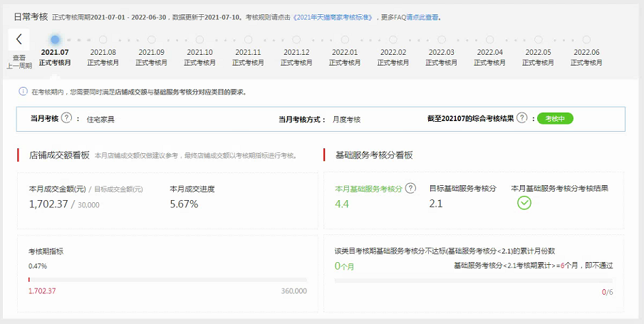Select the 2021.10 timeline marker circle
This screenshot has width=644, height=324.
point(199,39)
